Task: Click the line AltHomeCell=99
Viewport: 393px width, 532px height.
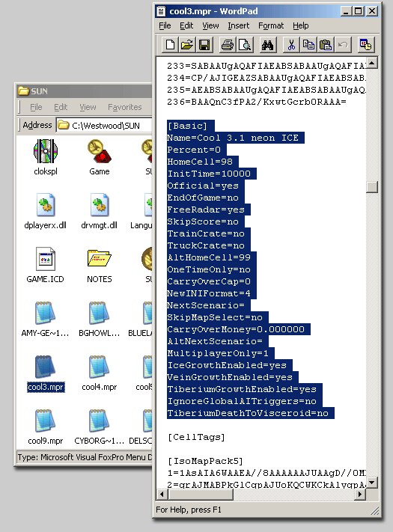Action: (209, 257)
